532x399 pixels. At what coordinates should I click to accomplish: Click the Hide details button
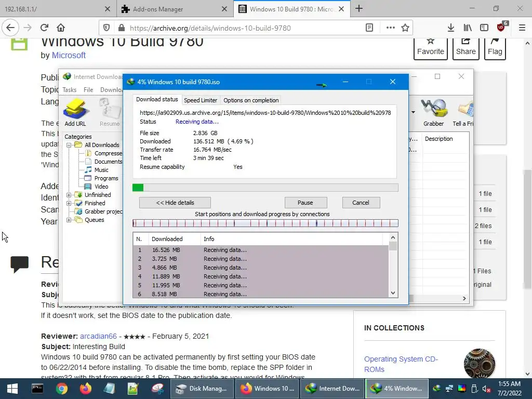[x=175, y=203]
